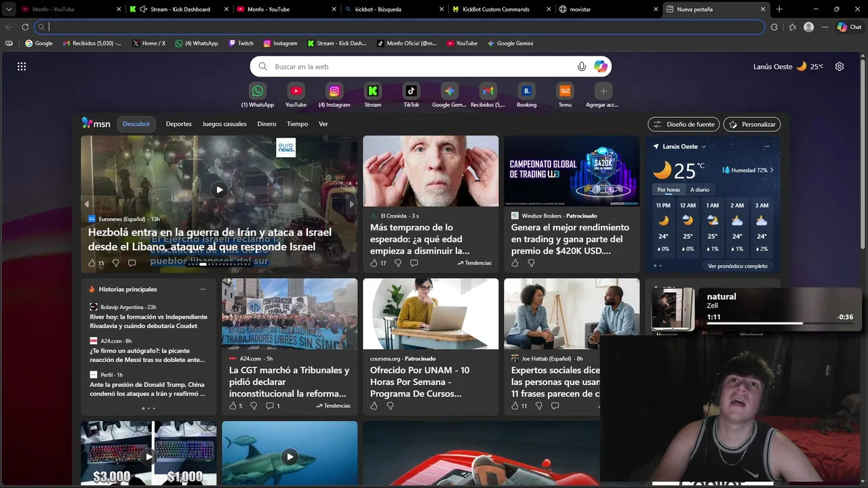
Task: Open Ver pronóstico completo link
Action: pos(737,266)
